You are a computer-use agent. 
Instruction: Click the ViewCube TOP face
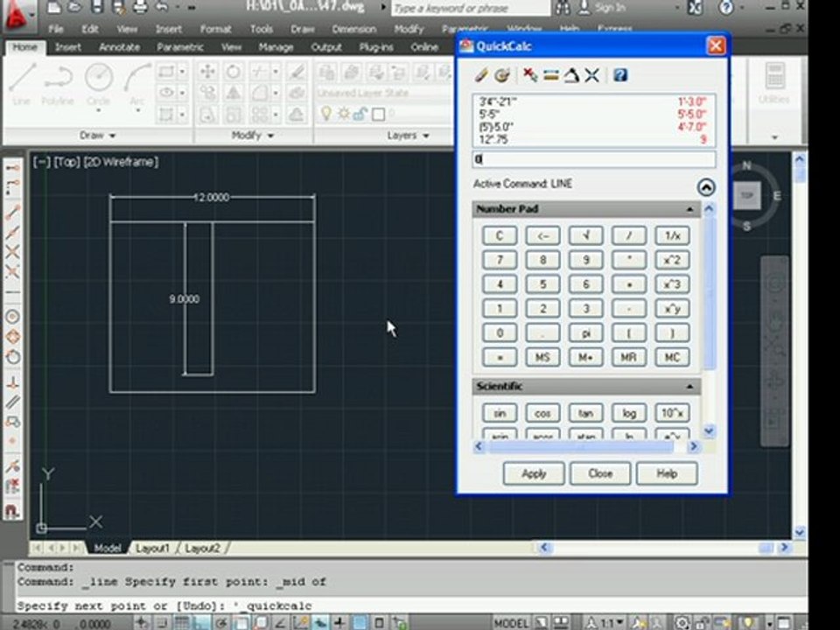coord(746,195)
